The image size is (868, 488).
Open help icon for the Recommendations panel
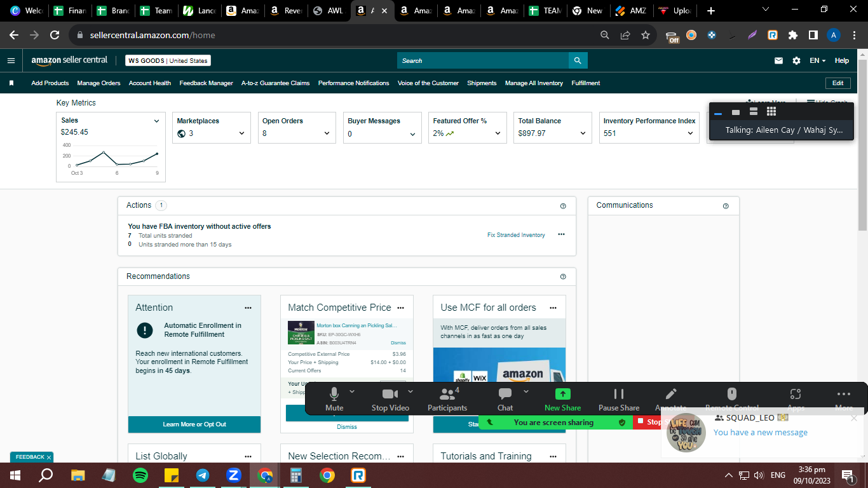563,276
